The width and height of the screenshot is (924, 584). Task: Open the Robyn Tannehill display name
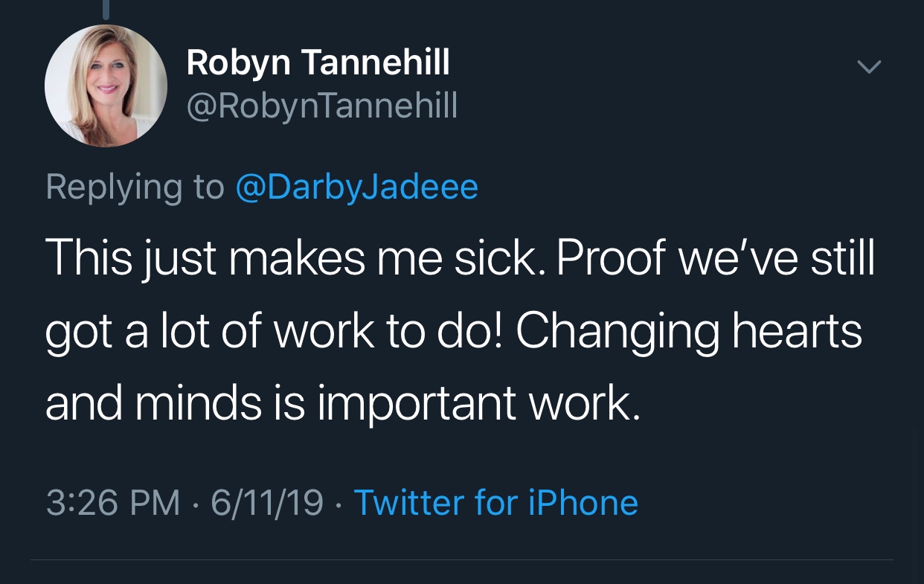tap(318, 62)
